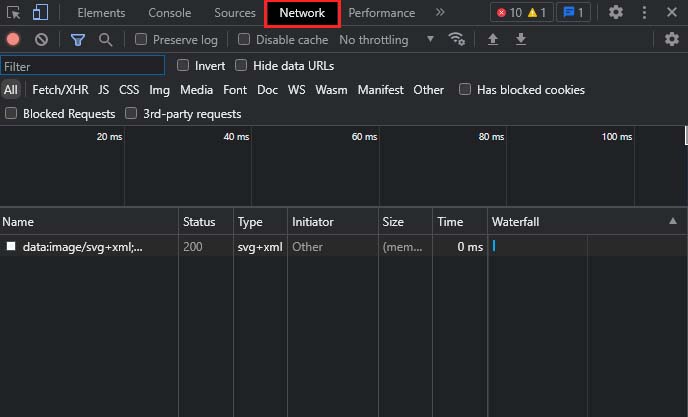Filter requests by CSS
The width and height of the screenshot is (688, 417).
pos(129,90)
